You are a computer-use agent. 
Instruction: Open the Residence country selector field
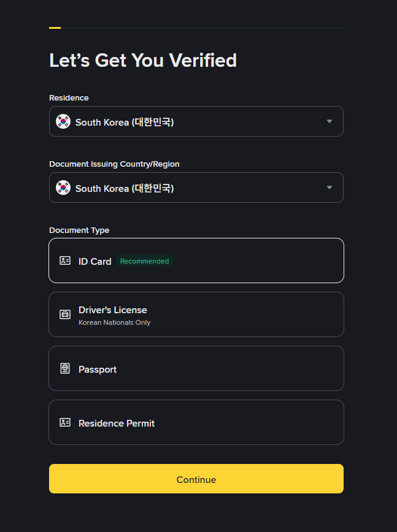pyautogui.click(x=196, y=121)
